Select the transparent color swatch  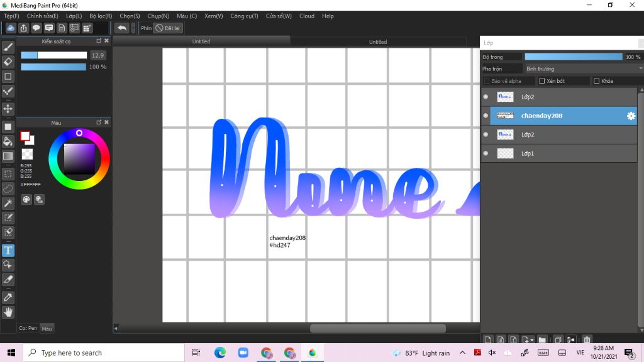tap(27, 154)
